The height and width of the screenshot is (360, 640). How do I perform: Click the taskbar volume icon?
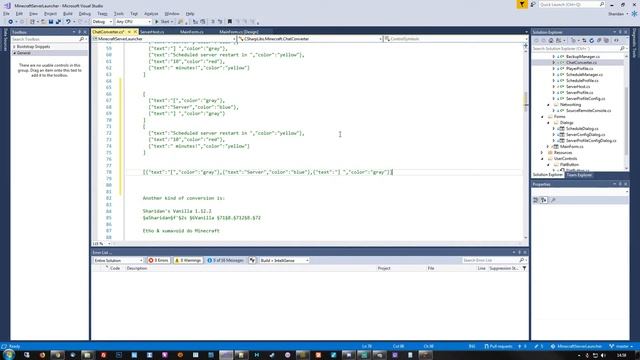pyautogui.click(x=603, y=356)
